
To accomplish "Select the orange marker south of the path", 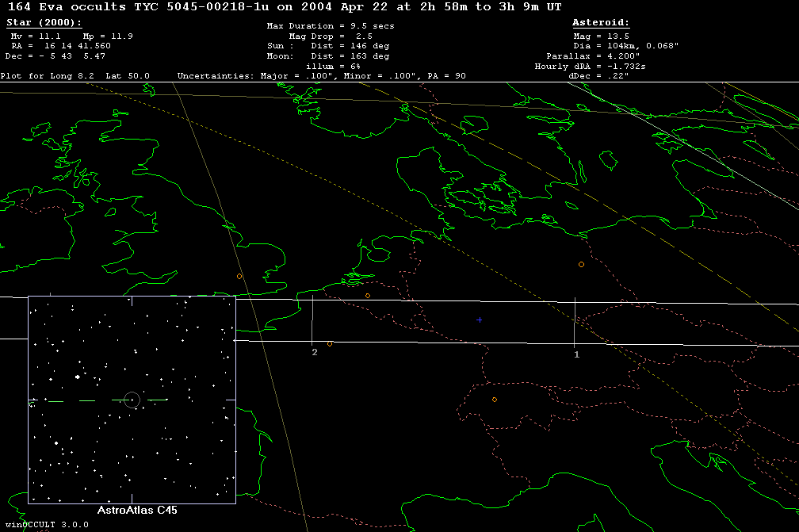I will click(494, 400).
